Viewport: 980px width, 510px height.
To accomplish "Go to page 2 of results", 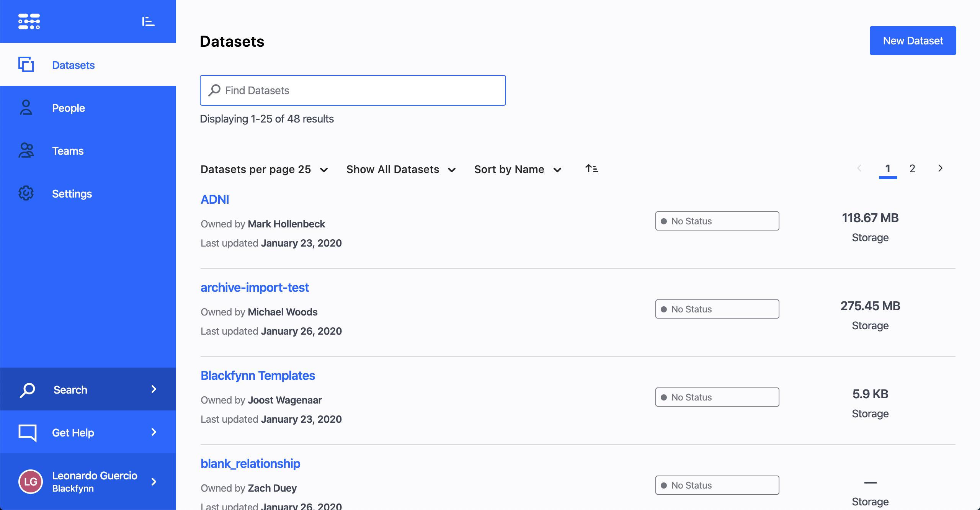I will [912, 168].
